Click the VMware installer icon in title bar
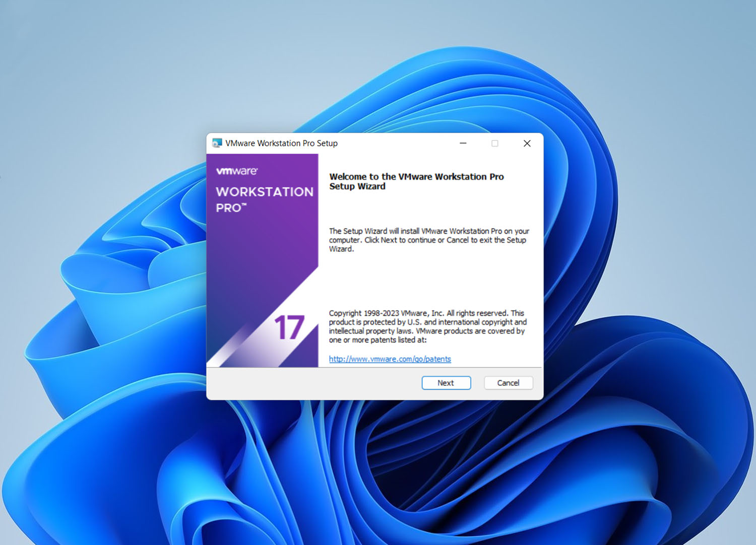The width and height of the screenshot is (756, 545). click(x=217, y=143)
